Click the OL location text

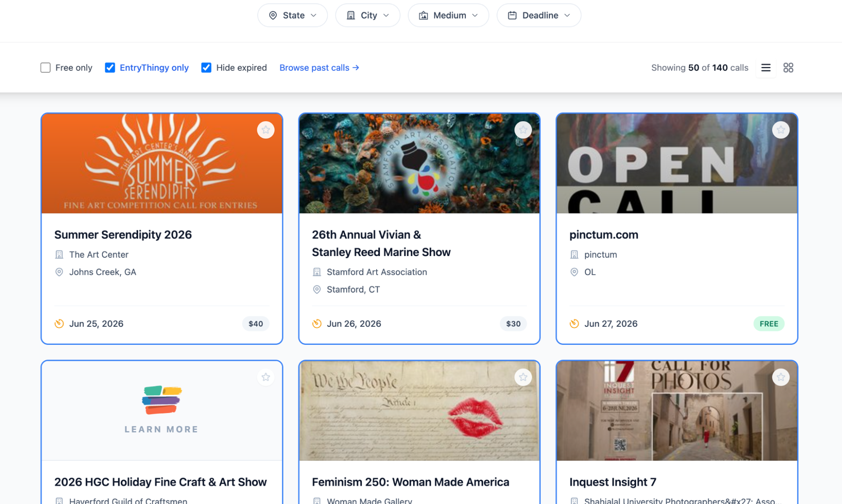(x=590, y=272)
